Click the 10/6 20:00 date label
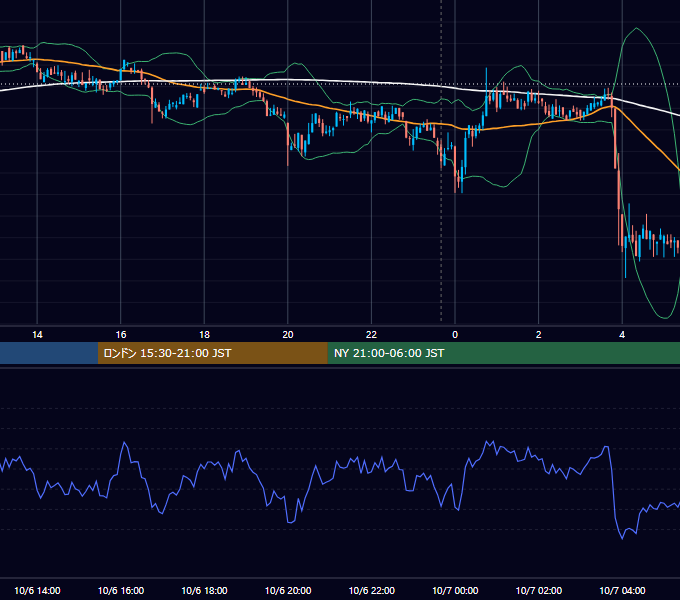Viewport: 680px width, 600px height. click(x=288, y=590)
